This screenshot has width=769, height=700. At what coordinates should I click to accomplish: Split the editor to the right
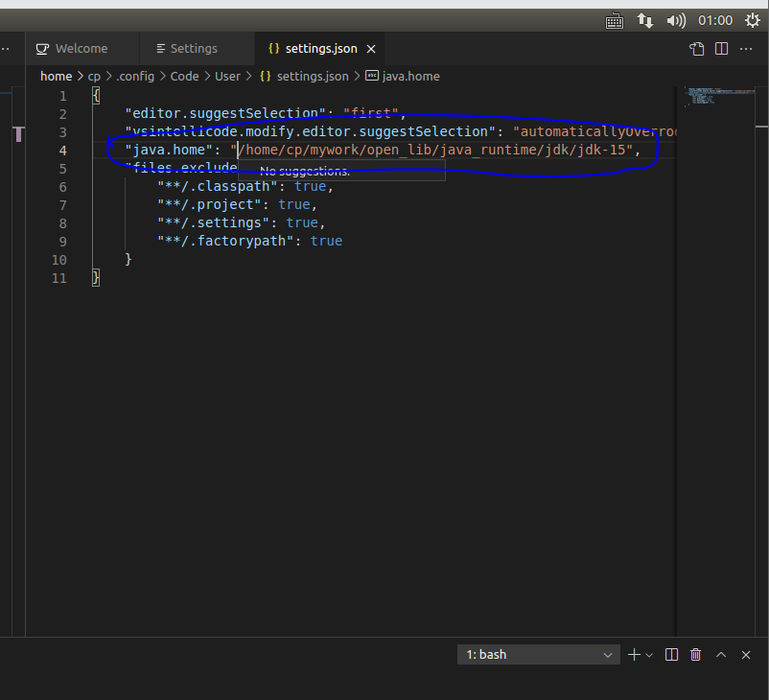[721, 49]
